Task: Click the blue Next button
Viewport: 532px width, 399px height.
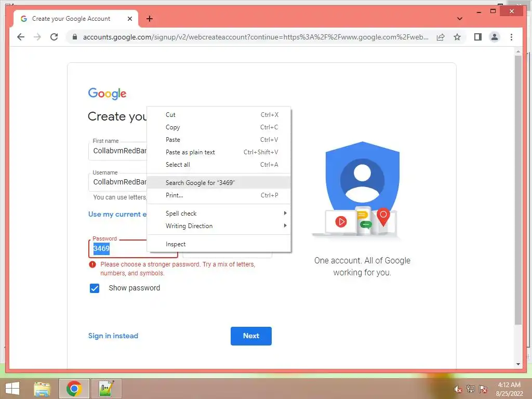Action: point(251,336)
